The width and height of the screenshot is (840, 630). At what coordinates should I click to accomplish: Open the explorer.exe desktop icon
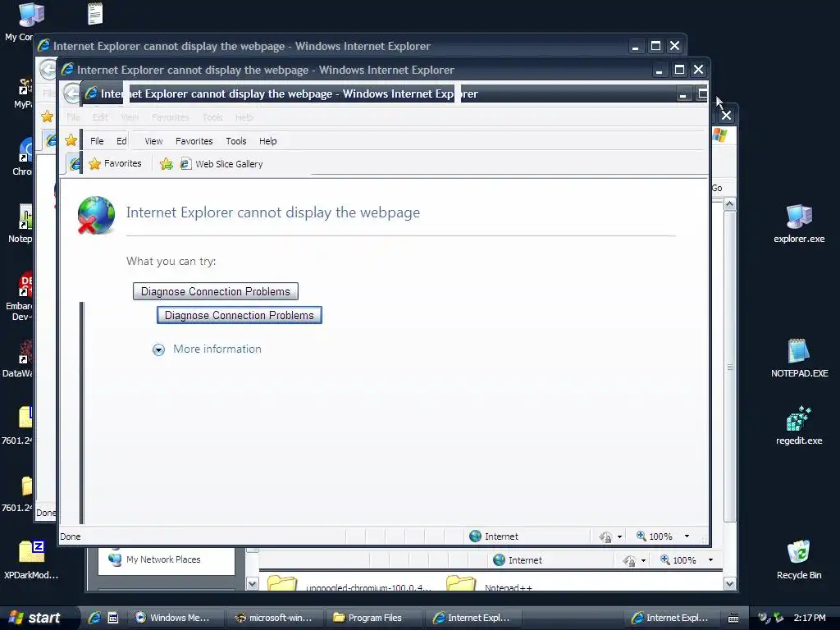pyautogui.click(x=799, y=224)
